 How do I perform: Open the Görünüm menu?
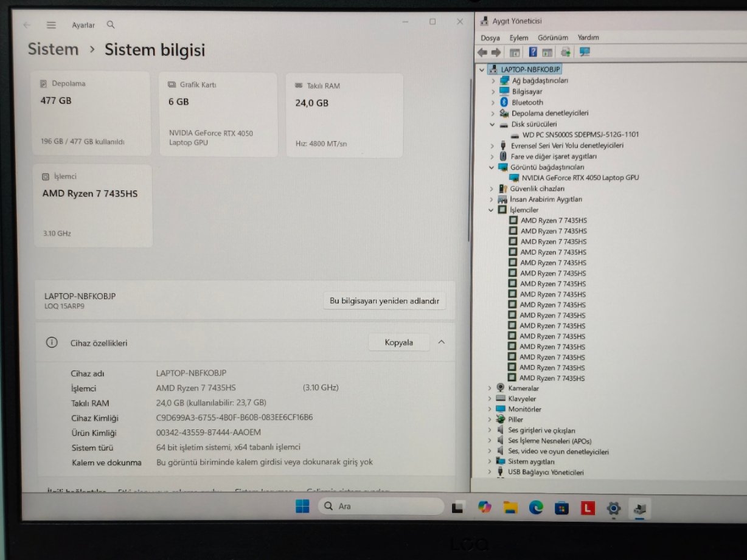coord(552,38)
